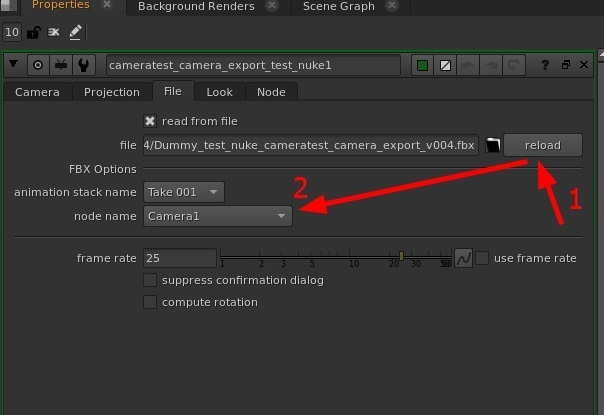Viewport: 604px width, 415px height.
Task: Click the center node circle icon
Action: tap(38, 65)
